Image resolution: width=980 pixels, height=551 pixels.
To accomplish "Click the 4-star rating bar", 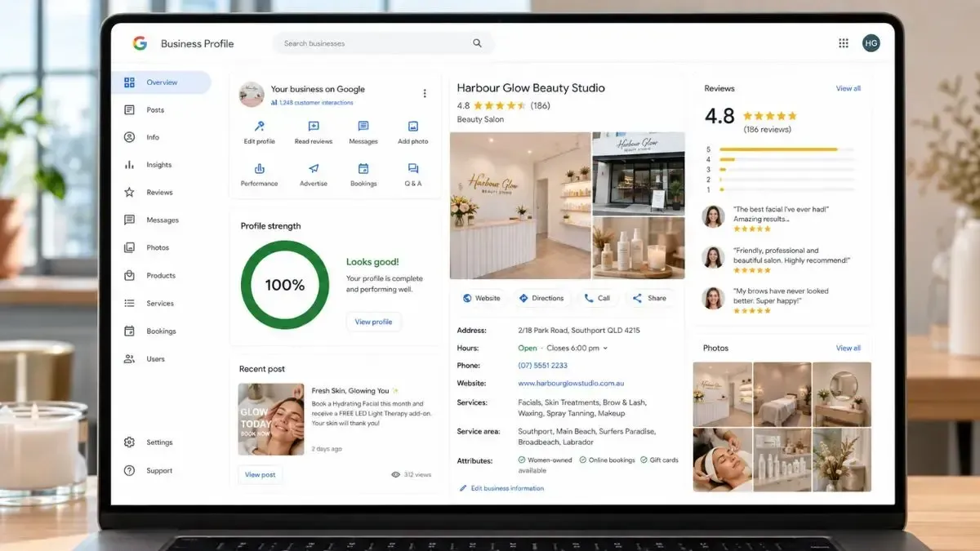I will (x=786, y=159).
